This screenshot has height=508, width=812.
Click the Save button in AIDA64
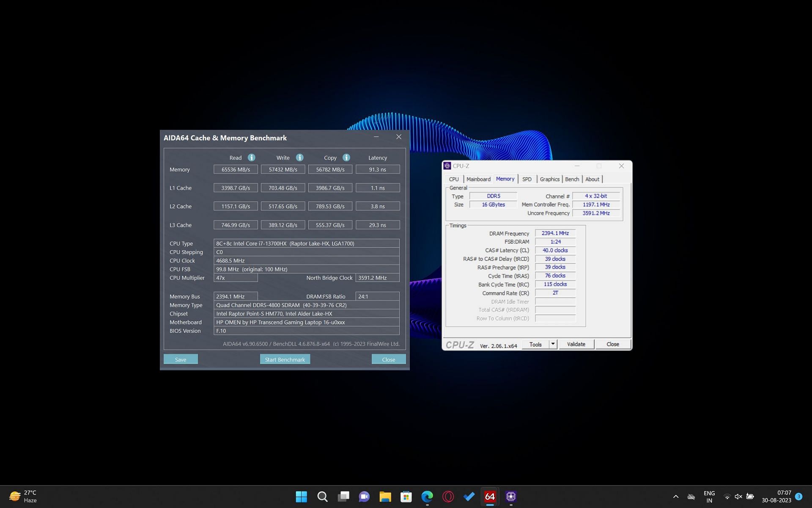pyautogui.click(x=181, y=359)
